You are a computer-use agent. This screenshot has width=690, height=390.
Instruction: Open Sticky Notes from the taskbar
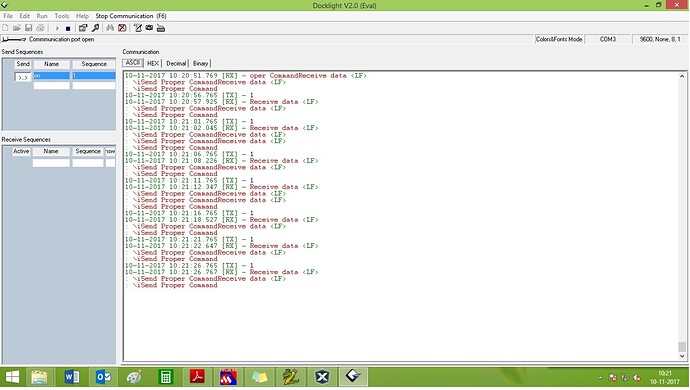click(259, 377)
